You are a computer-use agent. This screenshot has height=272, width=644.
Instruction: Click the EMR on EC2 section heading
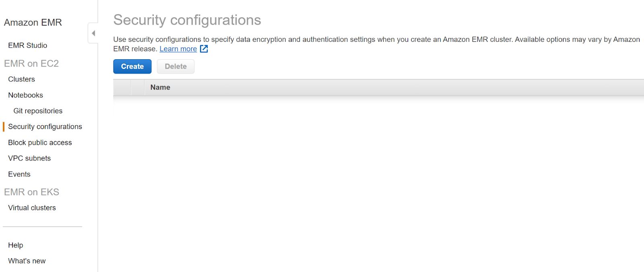[x=31, y=63]
